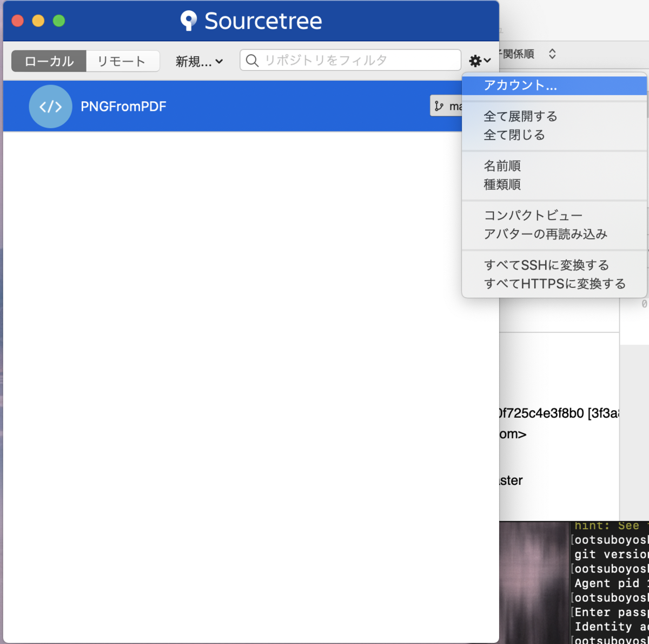
Task: Click the search magnifier icon
Action: click(252, 60)
